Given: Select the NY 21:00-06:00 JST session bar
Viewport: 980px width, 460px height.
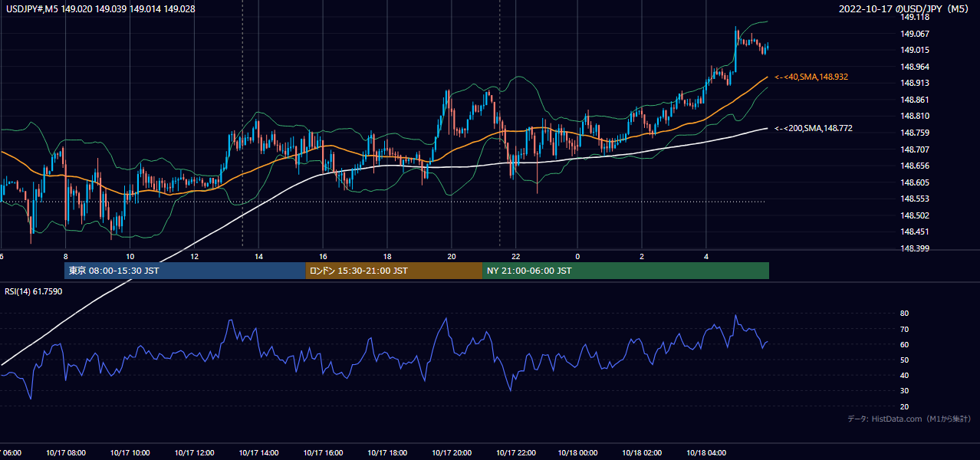Looking at the screenshot, I should click(626, 271).
